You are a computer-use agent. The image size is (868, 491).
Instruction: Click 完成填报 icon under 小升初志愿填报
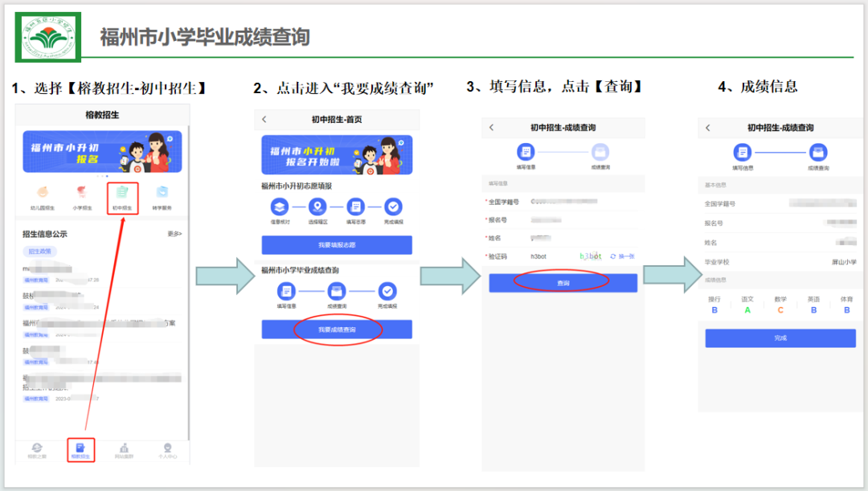pos(394,207)
